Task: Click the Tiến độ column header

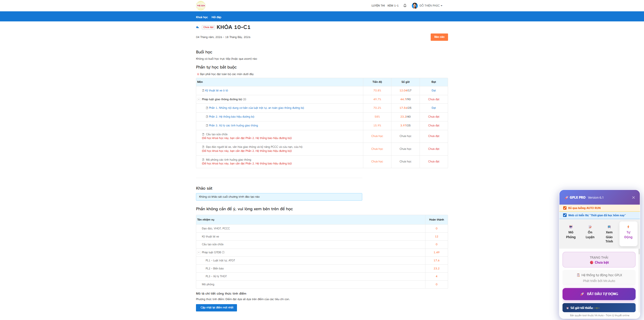Action: [377, 82]
